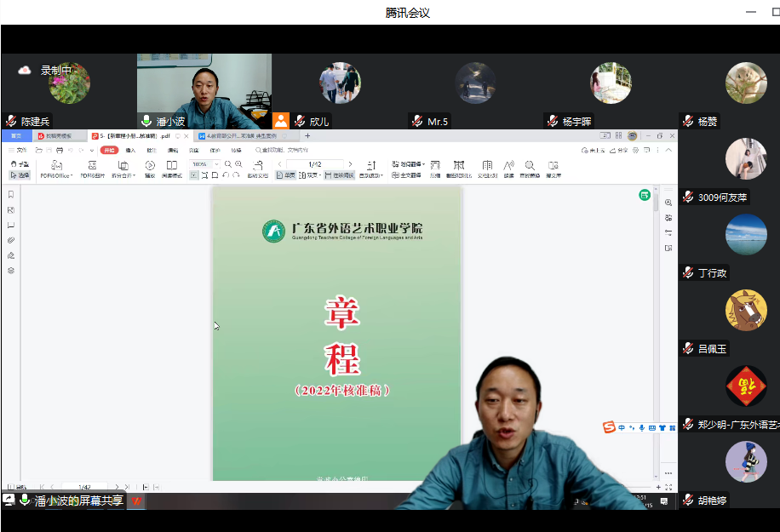Click the green floating button on PDF page
This screenshot has height=532, width=780.
(x=645, y=195)
